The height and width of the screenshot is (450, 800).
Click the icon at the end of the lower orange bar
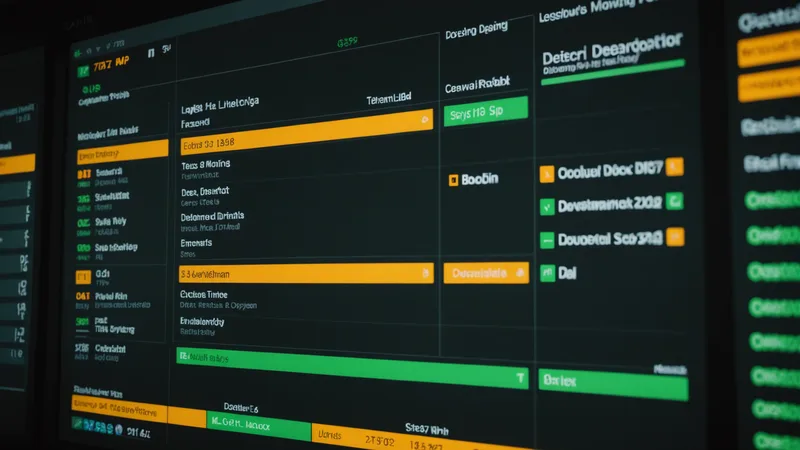[x=425, y=273]
